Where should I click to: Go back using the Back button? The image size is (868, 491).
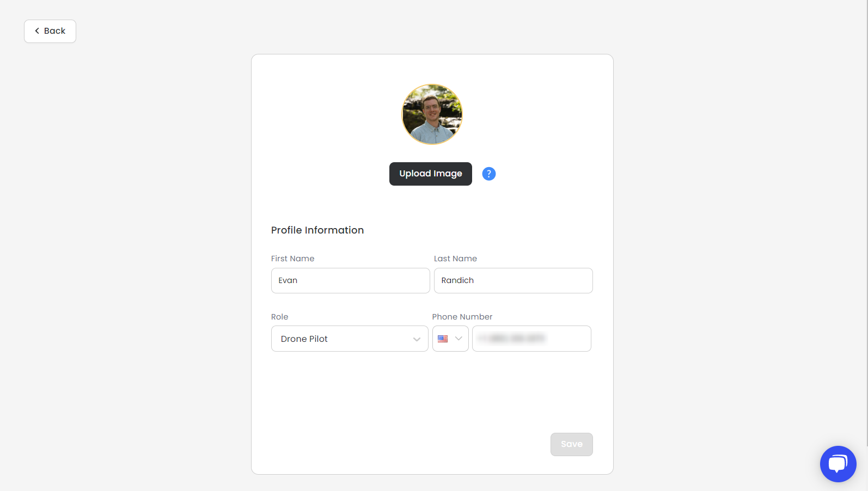(x=50, y=31)
